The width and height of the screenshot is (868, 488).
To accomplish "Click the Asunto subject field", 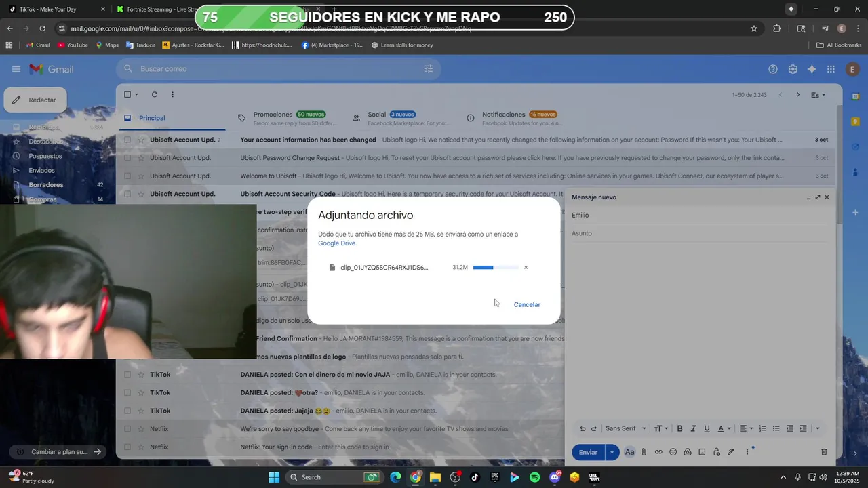I will pos(701,233).
